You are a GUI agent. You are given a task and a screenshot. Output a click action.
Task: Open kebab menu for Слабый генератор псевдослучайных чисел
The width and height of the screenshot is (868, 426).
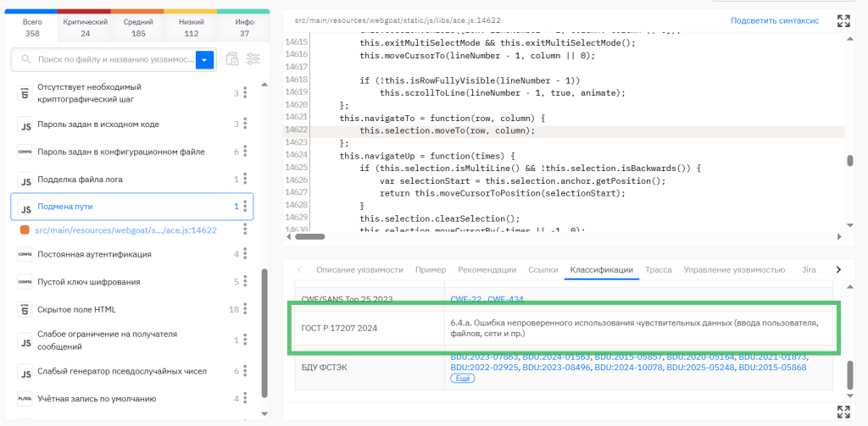(x=245, y=371)
